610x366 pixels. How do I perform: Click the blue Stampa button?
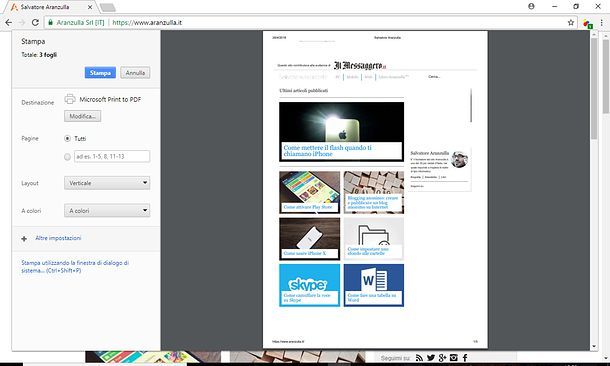[x=100, y=73]
